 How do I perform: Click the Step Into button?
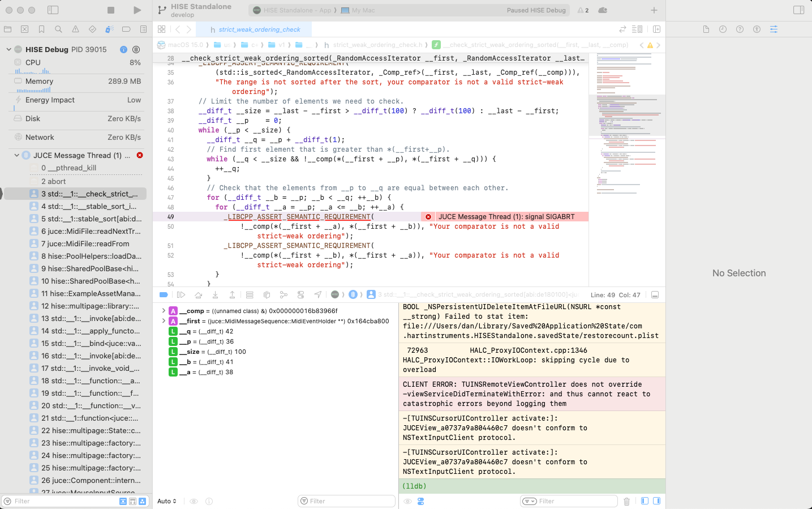[x=215, y=294]
